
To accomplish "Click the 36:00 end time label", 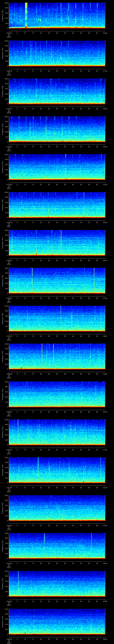I will tap(105, 260).
